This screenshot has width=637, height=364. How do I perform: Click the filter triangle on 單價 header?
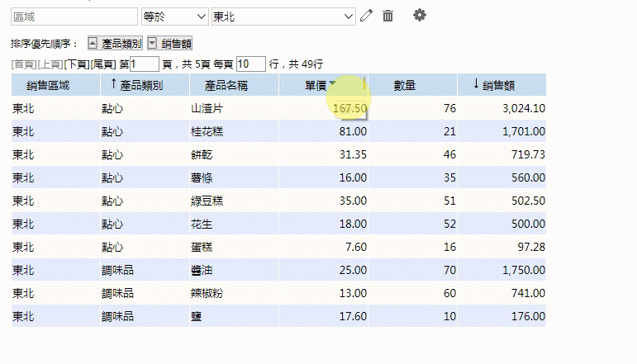332,84
